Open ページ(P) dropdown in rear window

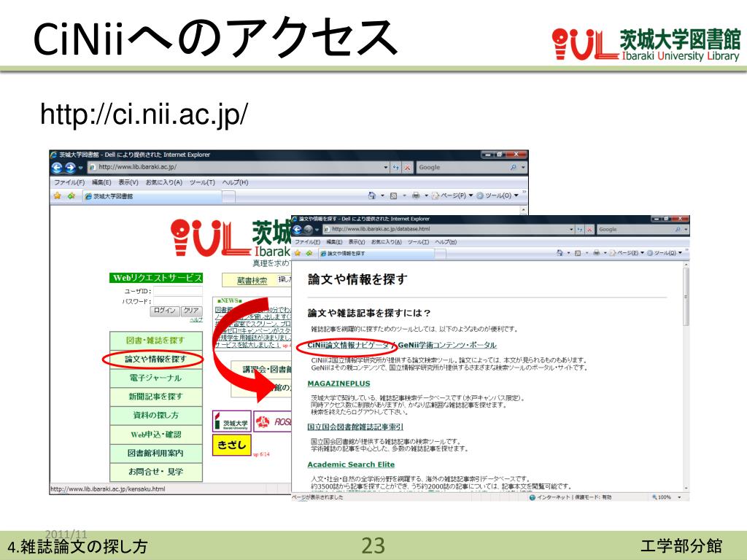click(452, 195)
